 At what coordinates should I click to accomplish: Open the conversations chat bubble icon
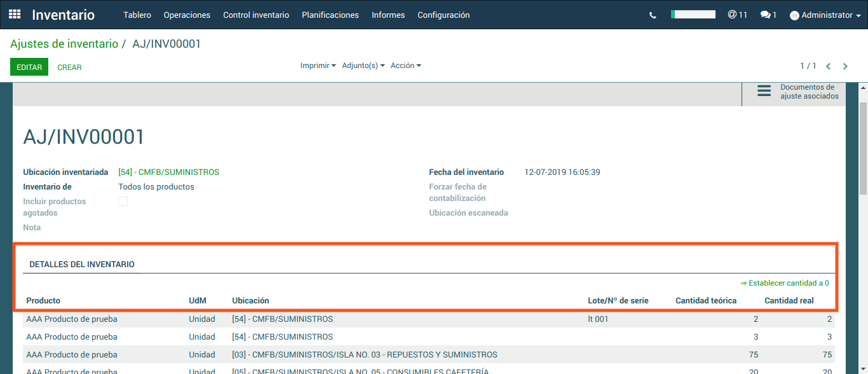coord(768,15)
